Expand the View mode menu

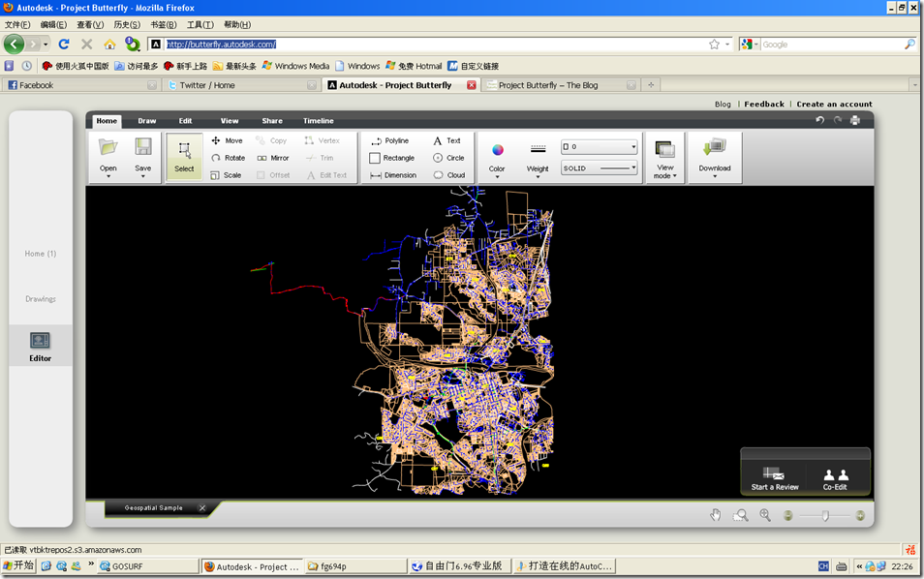[664, 160]
